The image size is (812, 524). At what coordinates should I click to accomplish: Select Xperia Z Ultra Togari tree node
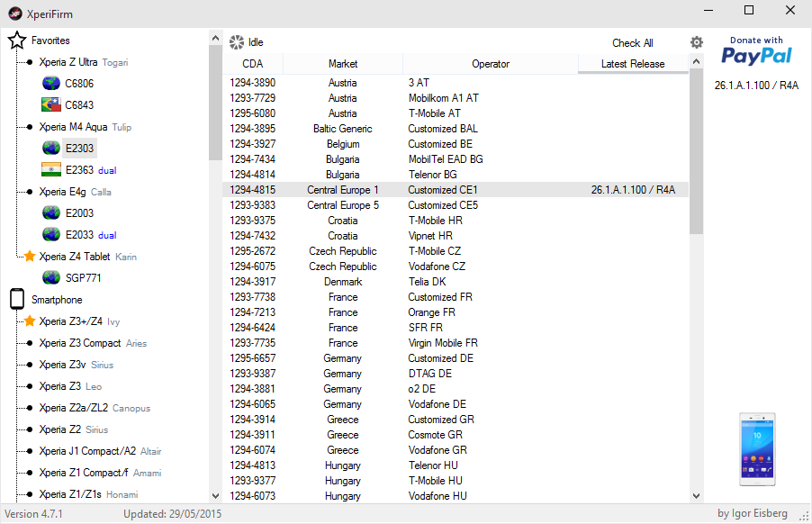(84, 62)
